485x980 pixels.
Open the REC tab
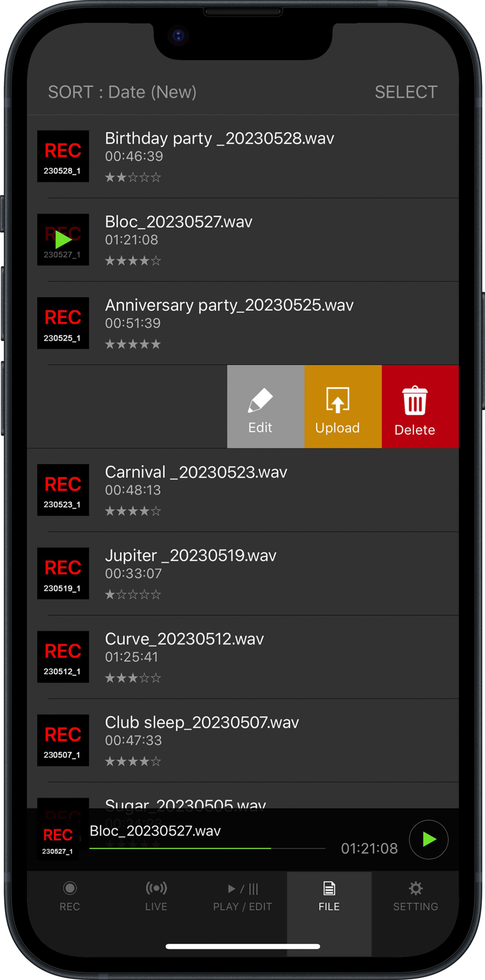pyautogui.click(x=70, y=896)
